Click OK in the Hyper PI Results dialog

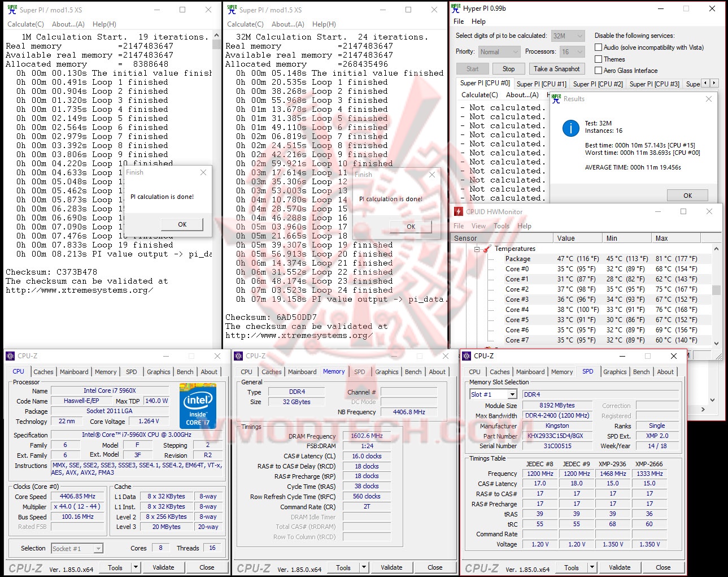coord(687,196)
